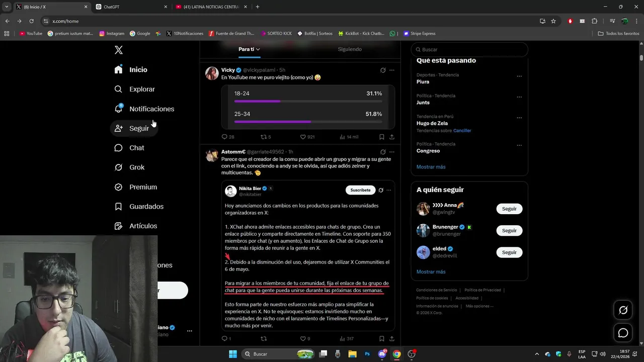644x362 pixels.
Task: Expand the Para ti dropdown chevron
Action: pos(258,49)
